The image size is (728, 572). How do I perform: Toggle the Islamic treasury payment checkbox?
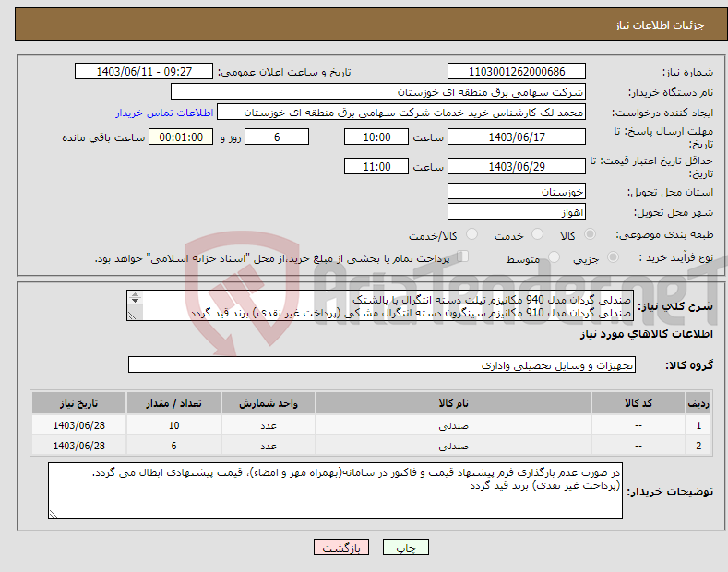[462, 256]
